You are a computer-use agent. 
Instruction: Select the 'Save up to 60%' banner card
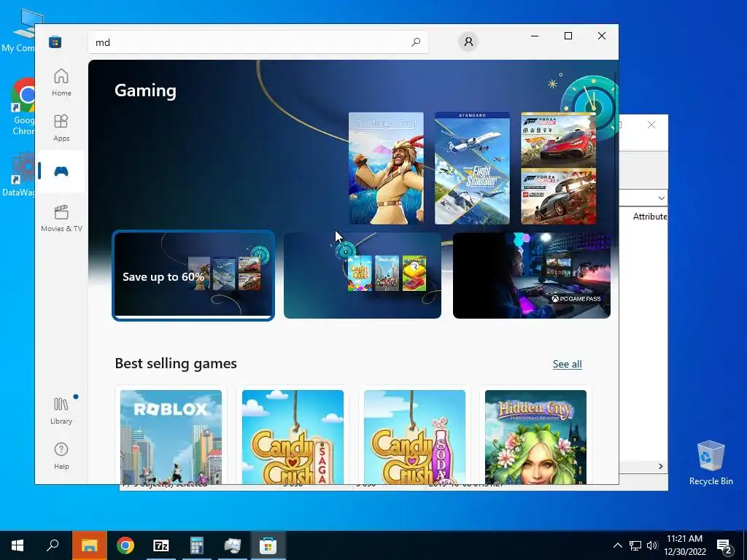[x=193, y=275]
